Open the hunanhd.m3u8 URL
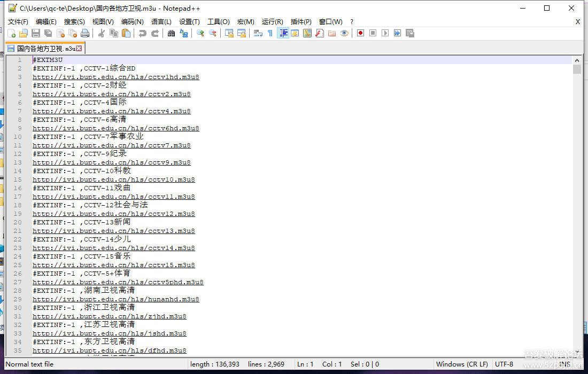588x374 pixels. click(x=116, y=299)
